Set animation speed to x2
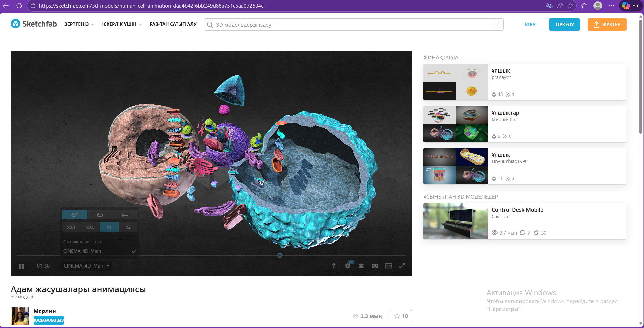Screen dimensions: 644x328 click(128, 227)
